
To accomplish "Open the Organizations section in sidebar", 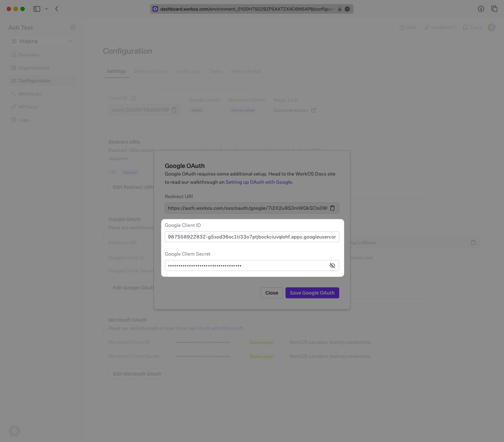I will 34,68.
